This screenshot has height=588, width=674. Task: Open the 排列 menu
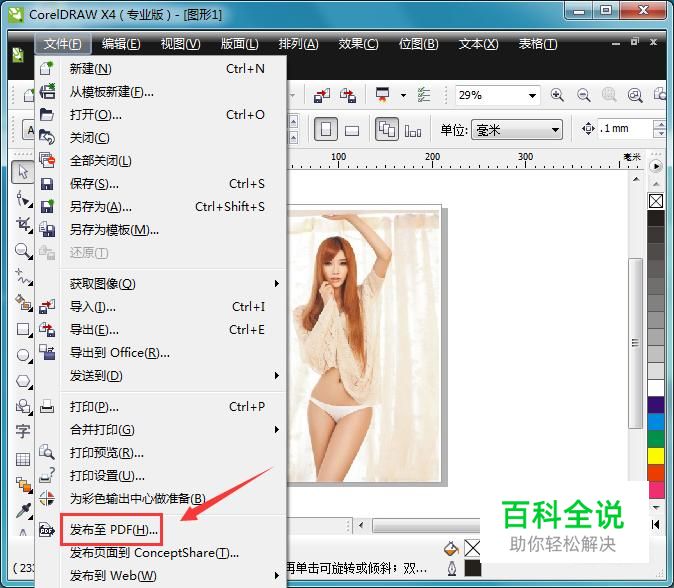coord(298,44)
